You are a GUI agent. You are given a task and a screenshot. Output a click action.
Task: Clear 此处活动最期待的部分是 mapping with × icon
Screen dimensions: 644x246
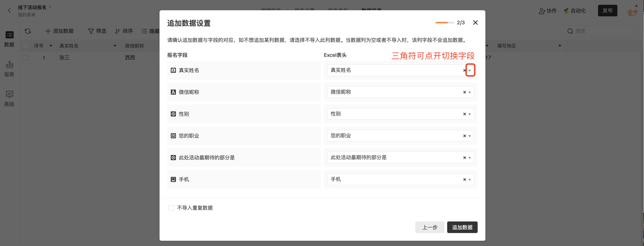pyautogui.click(x=465, y=158)
